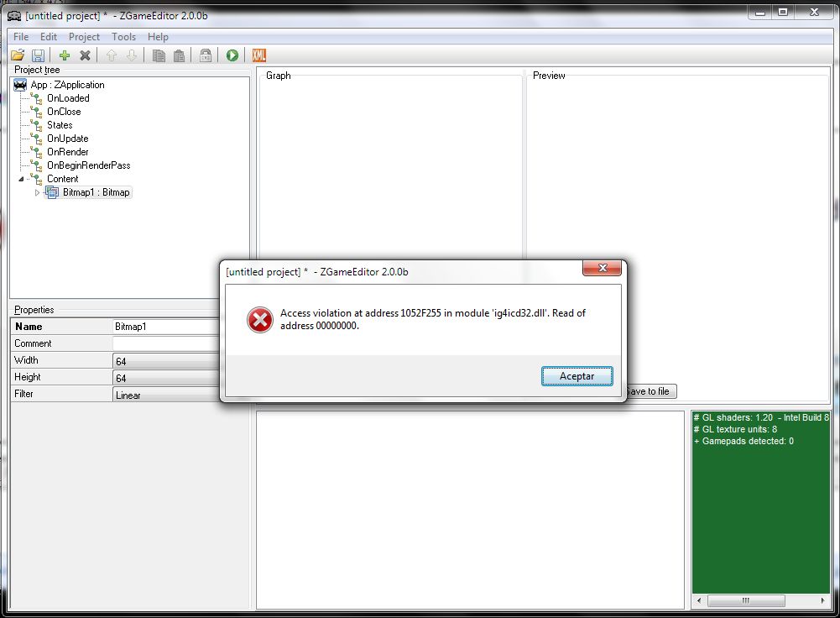Open the Tools menu
This screenshot has width=840, height=618.
(123, 36)
